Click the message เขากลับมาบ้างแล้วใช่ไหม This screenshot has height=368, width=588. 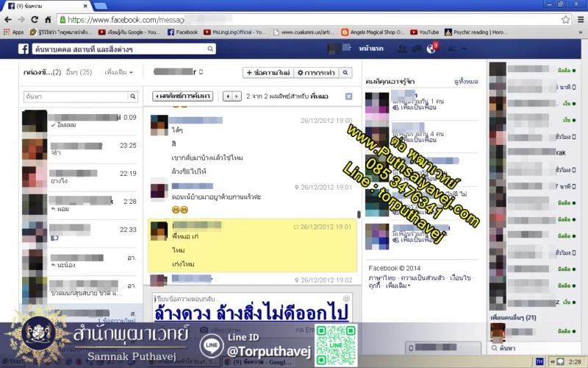click(207, 158)
